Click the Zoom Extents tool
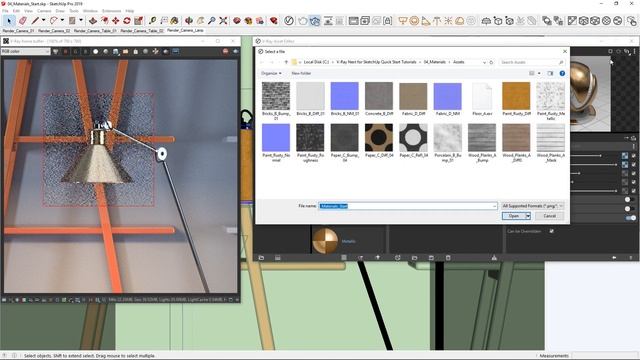This screenshot has height=360, width=640. pyautogui.click(x=223, y=20)
